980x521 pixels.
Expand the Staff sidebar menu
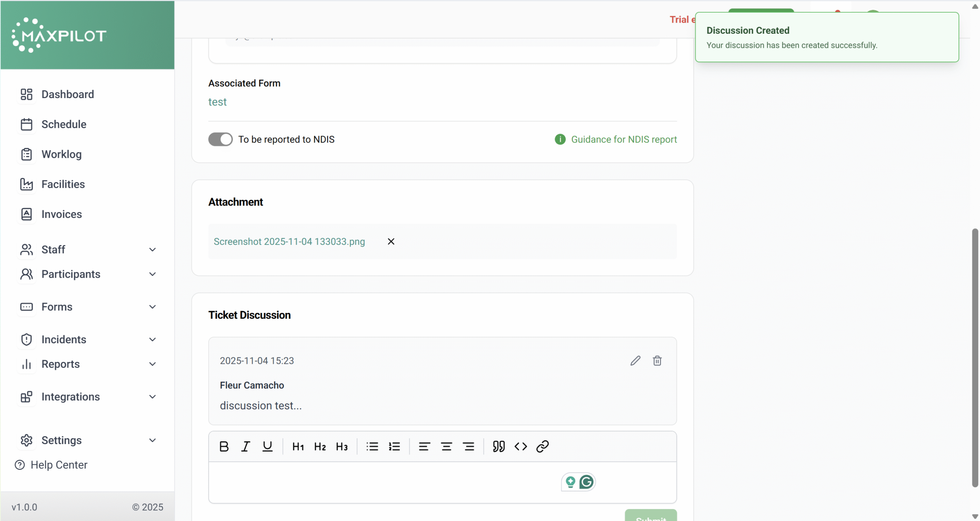(152, 250)
